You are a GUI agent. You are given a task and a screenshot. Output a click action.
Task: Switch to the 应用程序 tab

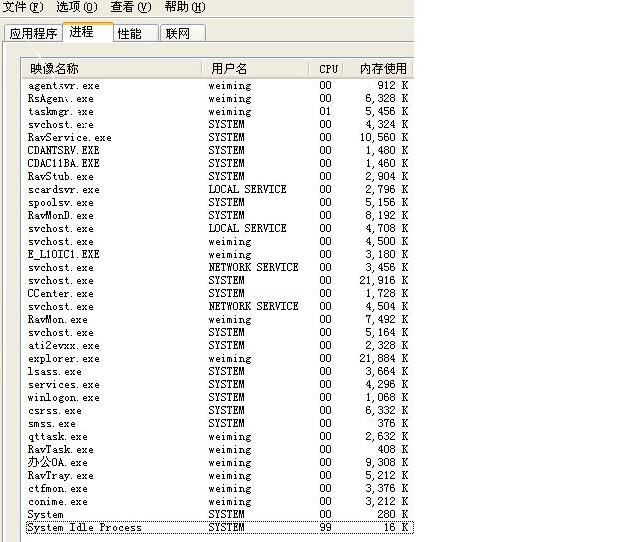tap(33, 33)
